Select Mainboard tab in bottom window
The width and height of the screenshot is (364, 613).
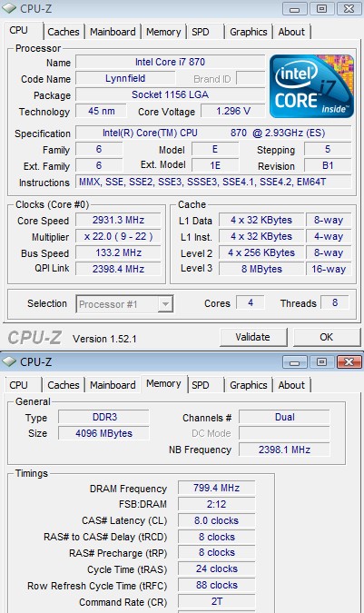coord(113,385)
